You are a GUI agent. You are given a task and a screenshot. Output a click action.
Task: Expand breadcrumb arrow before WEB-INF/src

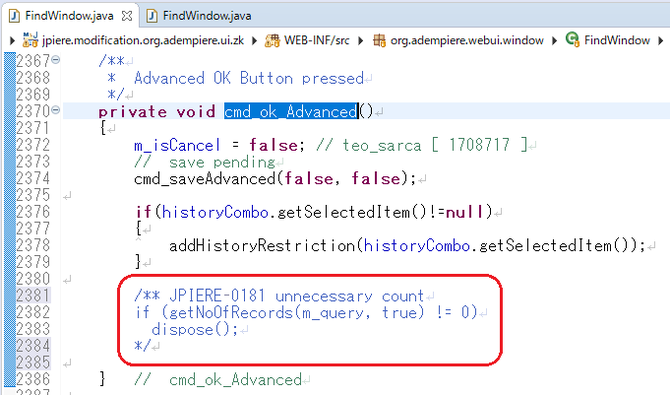pos(255,41)
